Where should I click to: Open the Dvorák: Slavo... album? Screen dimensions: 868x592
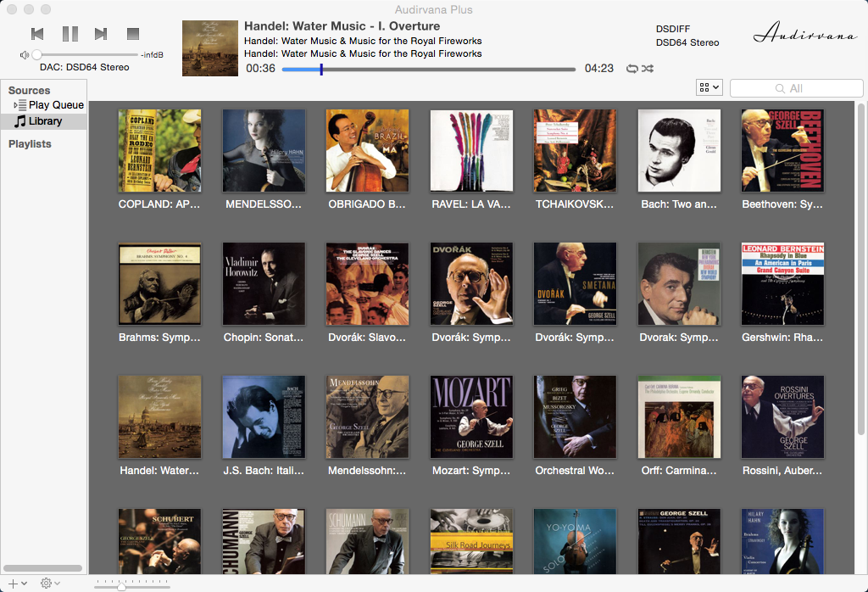click(367, 283)
